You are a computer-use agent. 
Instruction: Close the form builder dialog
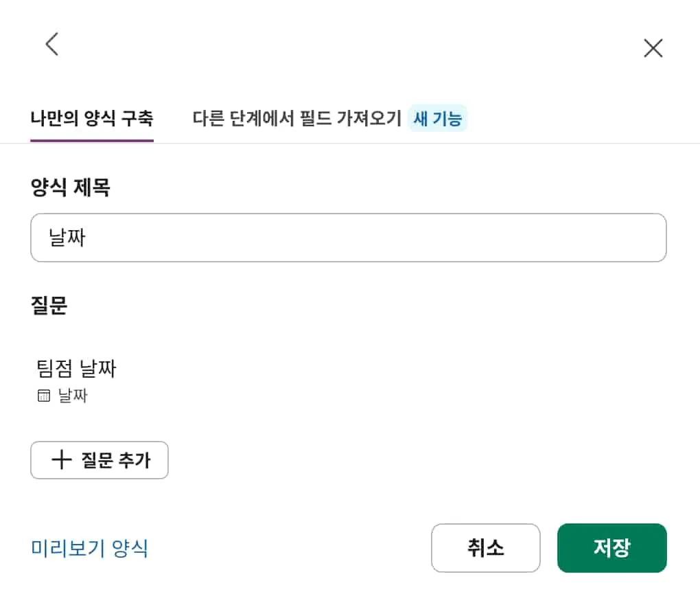pos(653,48)
